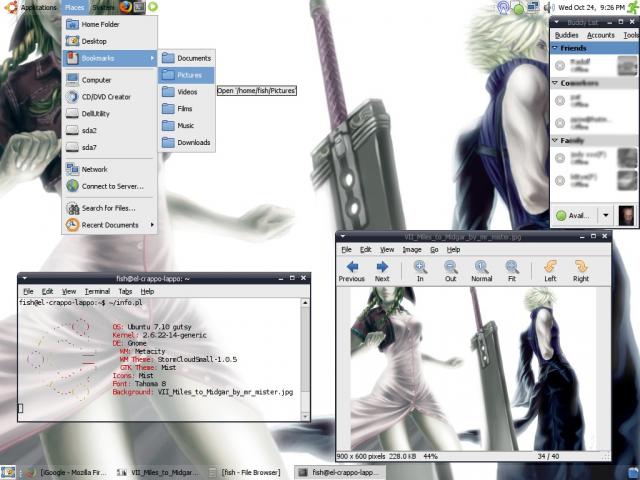Select Bookmarks submenu item
640x480 pixels.
pyautogui.click(x=109, y=58)
